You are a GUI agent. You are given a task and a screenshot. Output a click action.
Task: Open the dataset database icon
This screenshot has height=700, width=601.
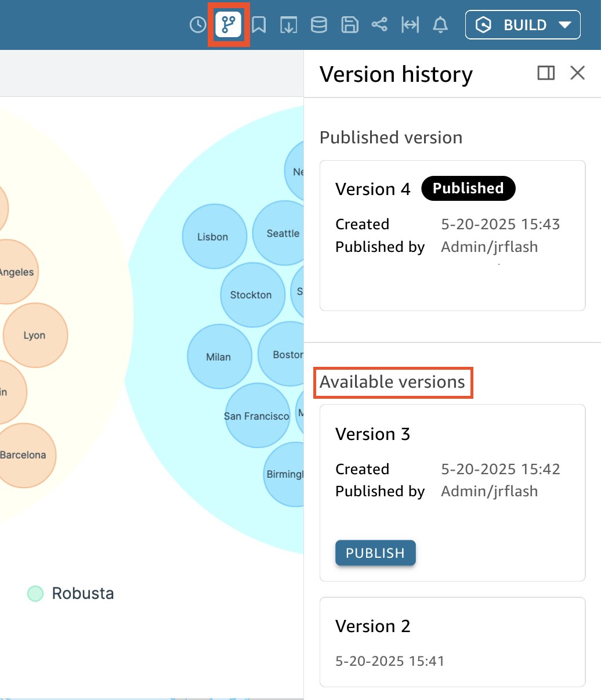pos(319,25)
